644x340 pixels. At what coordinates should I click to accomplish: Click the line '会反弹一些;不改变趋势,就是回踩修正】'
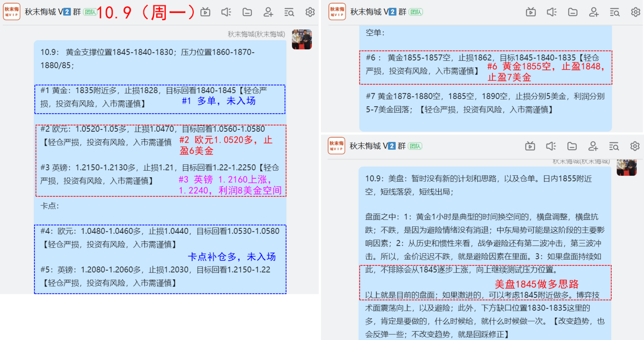[x=437, y=335]
